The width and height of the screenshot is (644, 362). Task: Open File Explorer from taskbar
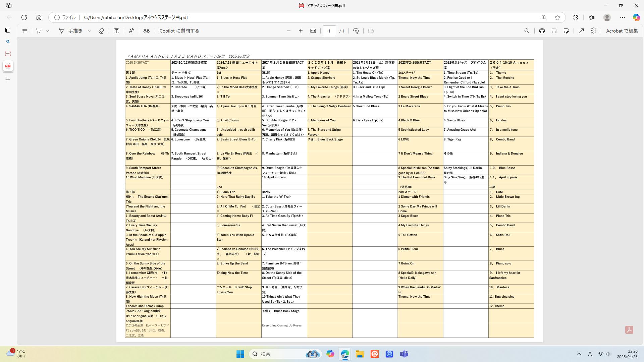tap(360, 354)
